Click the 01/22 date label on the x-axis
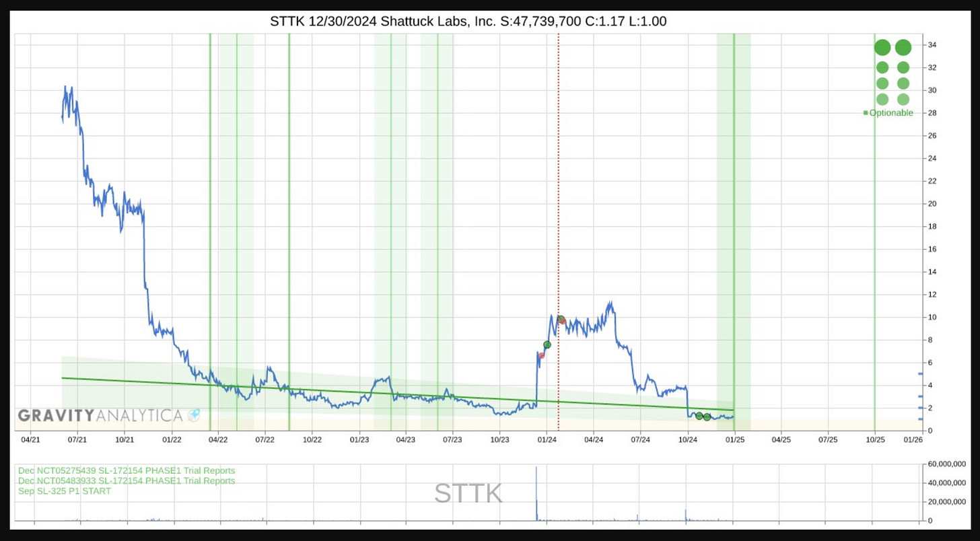Image resolution: width=980 pixels, height=541 pixels. coord(172,439)
